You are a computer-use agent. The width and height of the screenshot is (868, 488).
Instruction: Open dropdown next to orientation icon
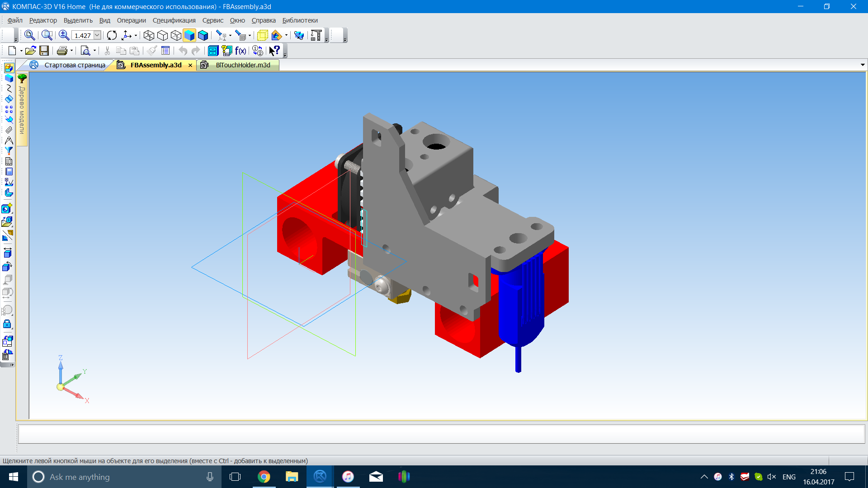(x=136, y=36)
